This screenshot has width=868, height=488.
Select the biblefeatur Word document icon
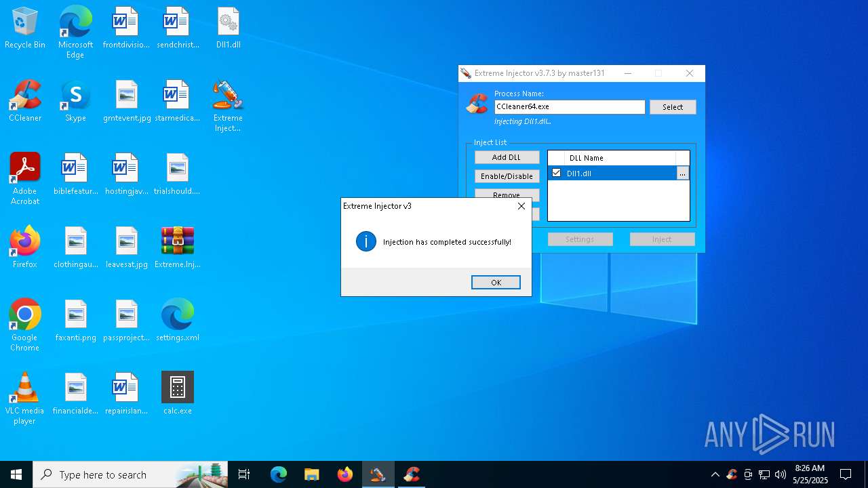pyautogui.click(x=76, y=175)
